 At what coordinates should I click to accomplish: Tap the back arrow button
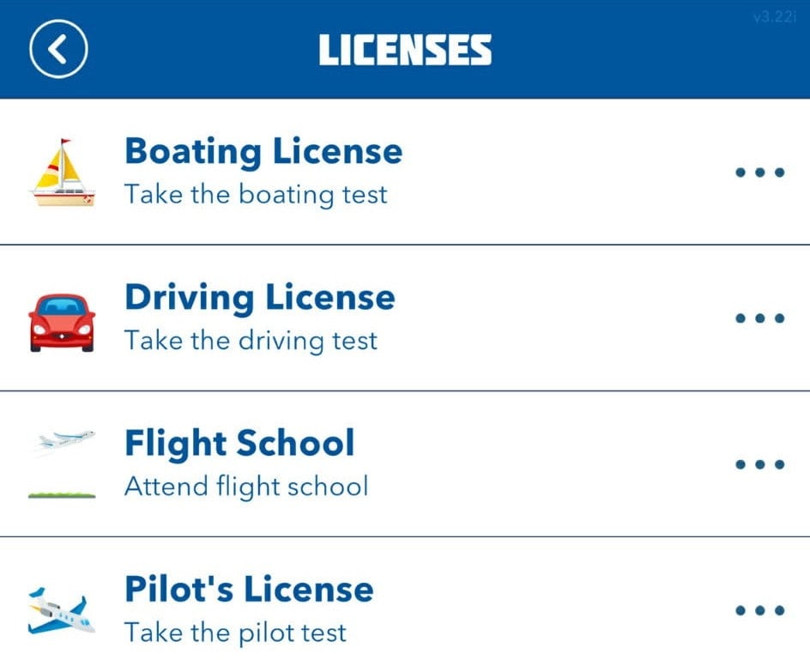[x=57, y=50]
